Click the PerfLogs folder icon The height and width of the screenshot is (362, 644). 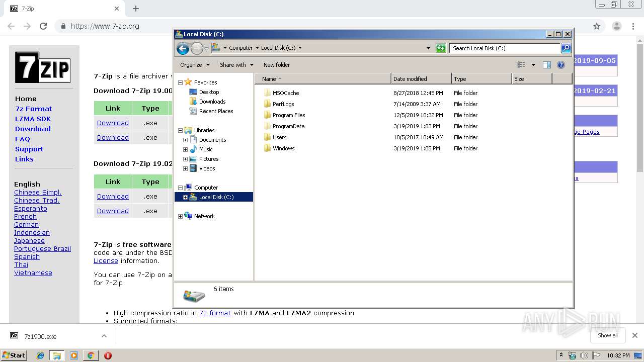point(267,104)
